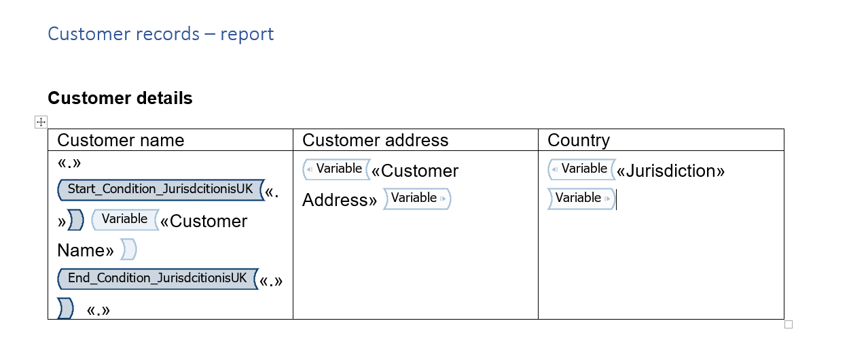868x355 pixels.
Task: Click the dark closing tag after End_Condition control
Action: (65, 308)
